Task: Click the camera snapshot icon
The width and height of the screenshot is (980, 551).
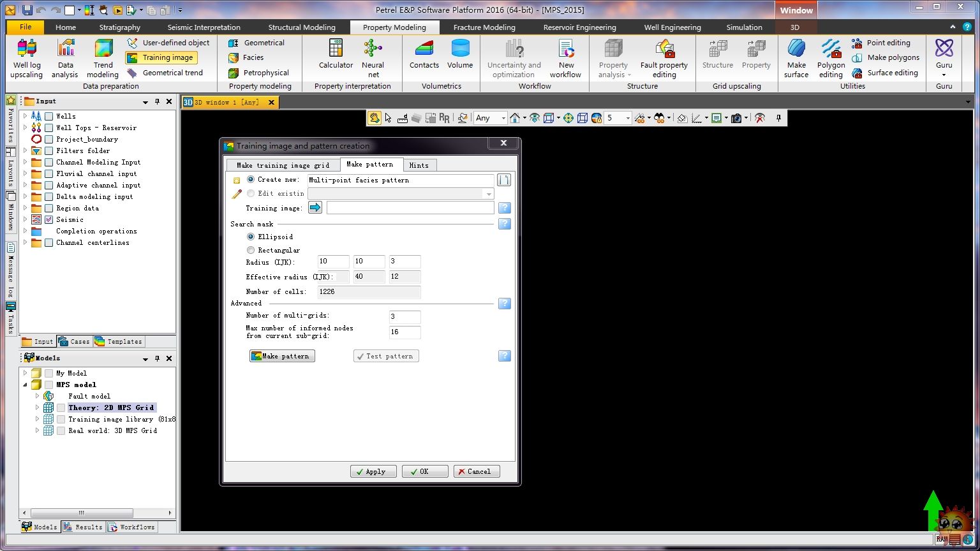Action: pyautogui.click(x=736, y=118)
